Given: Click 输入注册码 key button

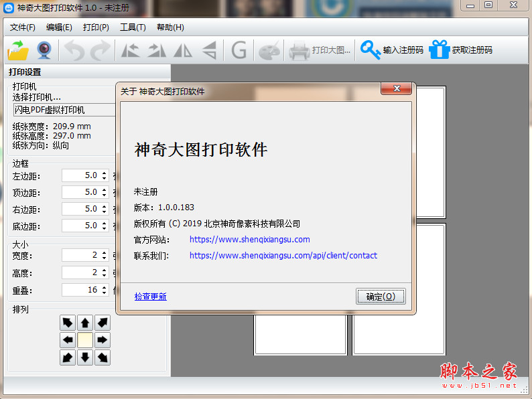Looking at the screenshot, I should [x=392, y=50].
